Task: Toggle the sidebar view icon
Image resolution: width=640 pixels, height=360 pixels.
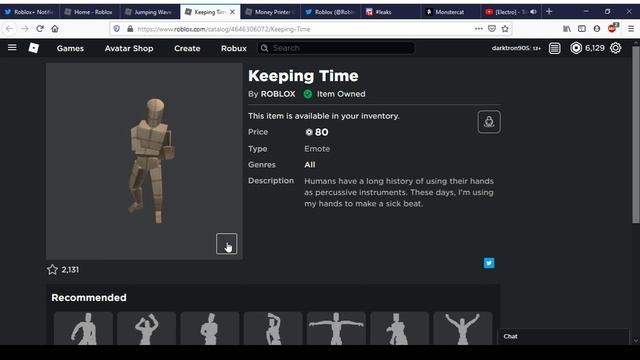Action: click(582, 29)
